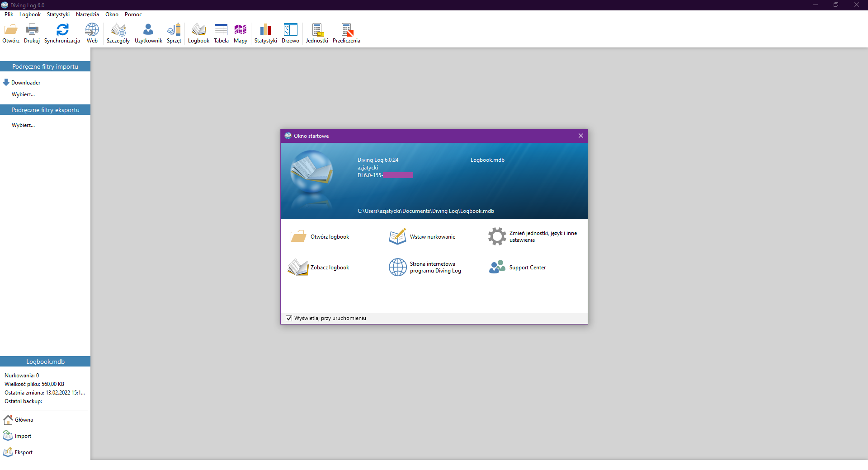Viewport: 868px width, 470px height.
Task: Click the Logbook.mdb panel header
Action: (45, 362)
